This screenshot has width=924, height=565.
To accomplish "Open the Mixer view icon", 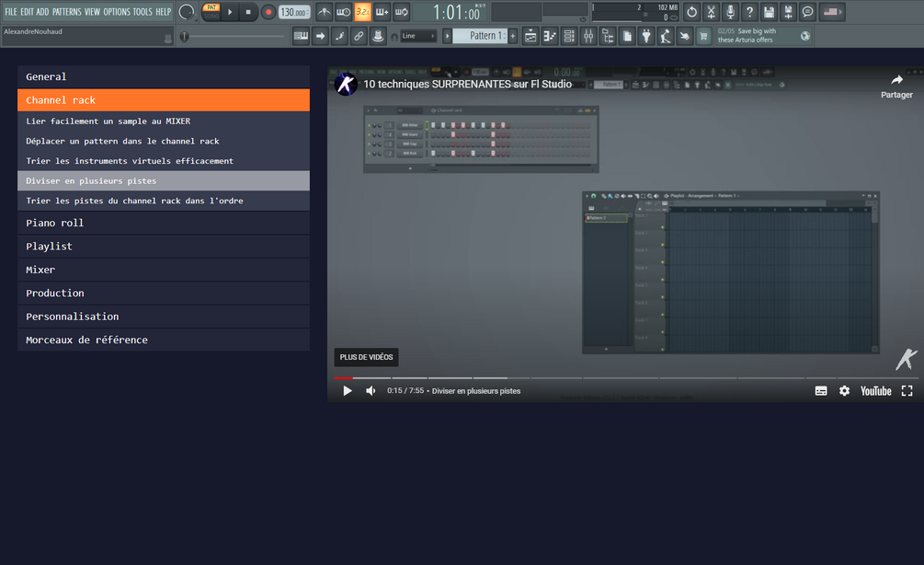I will tap(588, 36).
